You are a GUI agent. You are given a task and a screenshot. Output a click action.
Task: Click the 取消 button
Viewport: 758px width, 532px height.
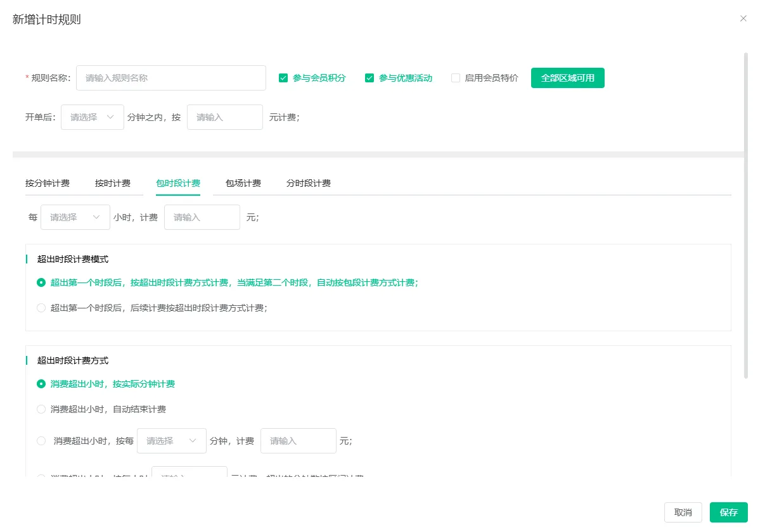[x=683, y=512]
